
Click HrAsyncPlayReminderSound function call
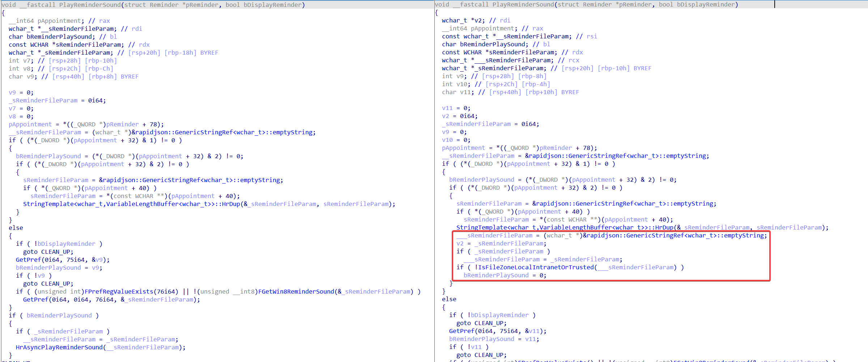pos(59,348)
